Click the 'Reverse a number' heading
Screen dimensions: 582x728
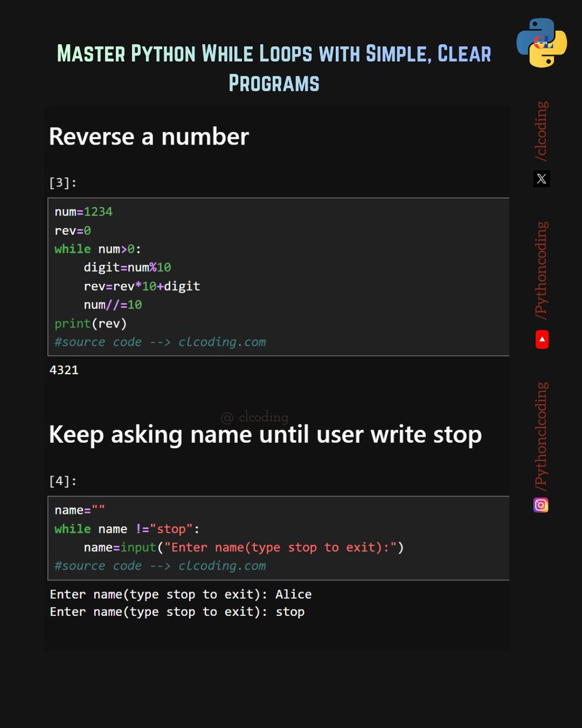[148, 136]
